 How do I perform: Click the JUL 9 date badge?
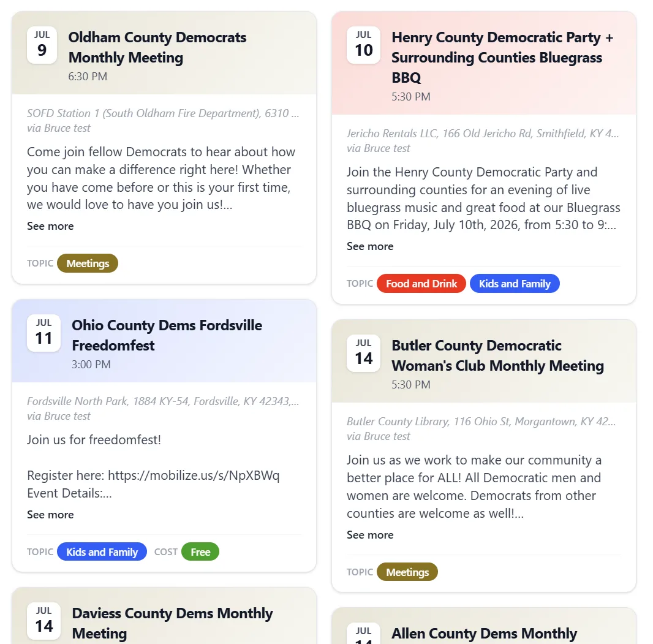(x=42, y=45)
